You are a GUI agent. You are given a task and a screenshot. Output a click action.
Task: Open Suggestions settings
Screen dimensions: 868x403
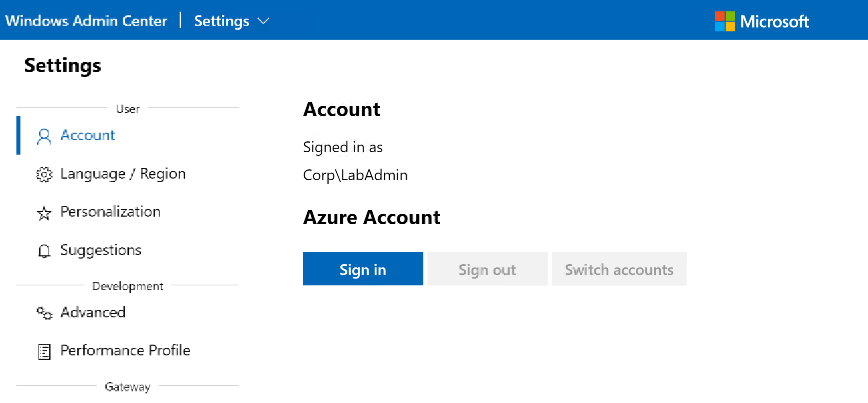coord(101,250)
